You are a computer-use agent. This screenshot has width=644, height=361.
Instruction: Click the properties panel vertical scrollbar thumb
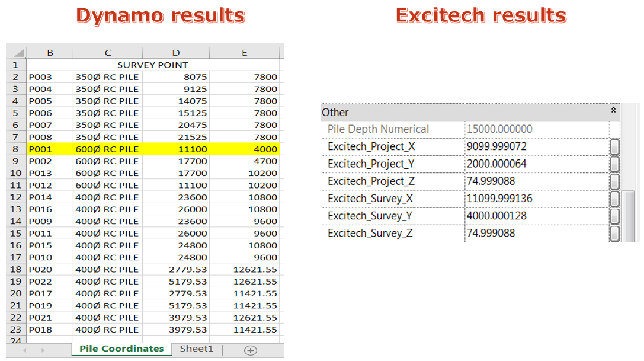tap(629, 216)
